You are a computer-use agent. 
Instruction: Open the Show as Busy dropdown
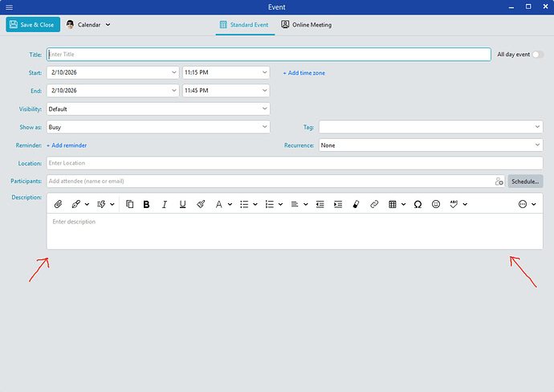click(158, 127)
